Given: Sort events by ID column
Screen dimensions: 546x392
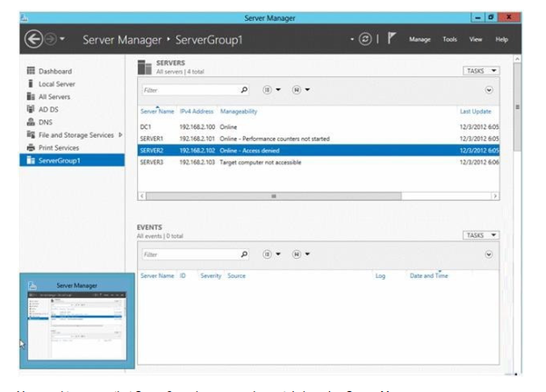Looking at the screenshot, I should coord(183,276).
